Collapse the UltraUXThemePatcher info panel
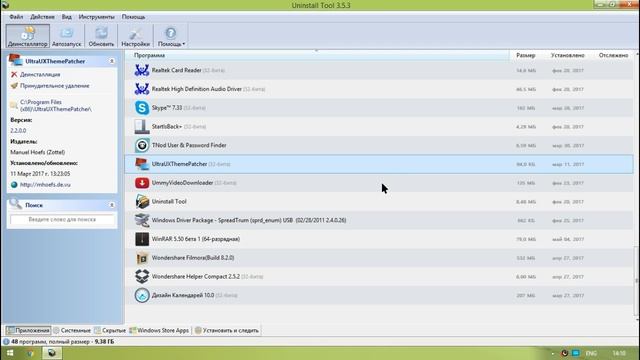Viewport: 640px width, 360px height. 111,61
